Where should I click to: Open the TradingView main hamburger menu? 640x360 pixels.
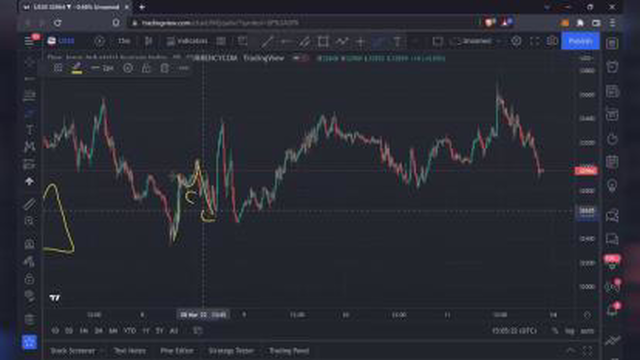tap(29, 41)
